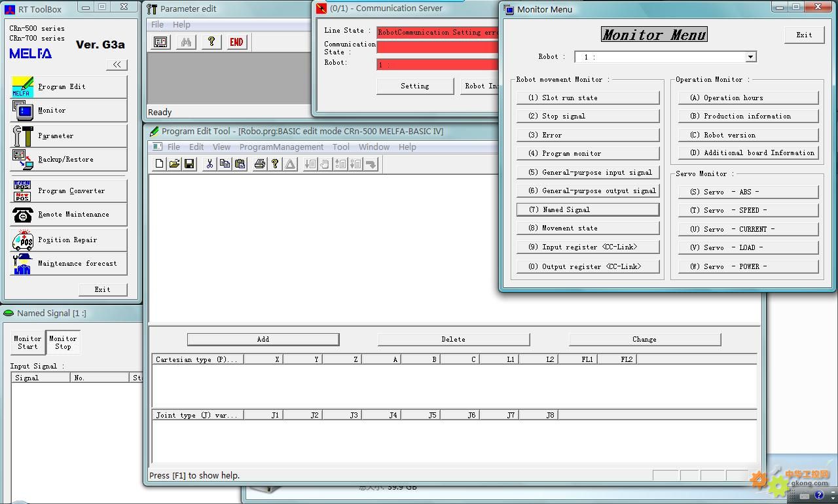838x504 pixels.
Task: Open (8) Movement state monitor
Action: pyautogui.click(x=588, y=228)
